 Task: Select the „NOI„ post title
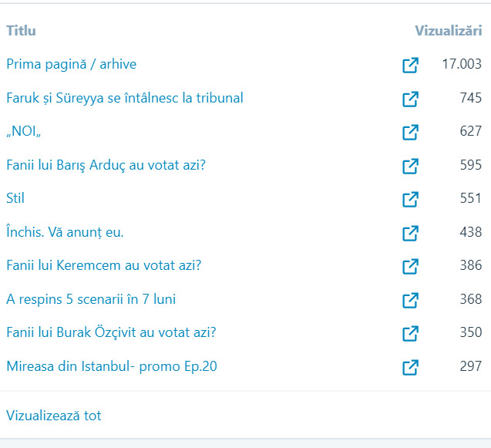point(23,132)
